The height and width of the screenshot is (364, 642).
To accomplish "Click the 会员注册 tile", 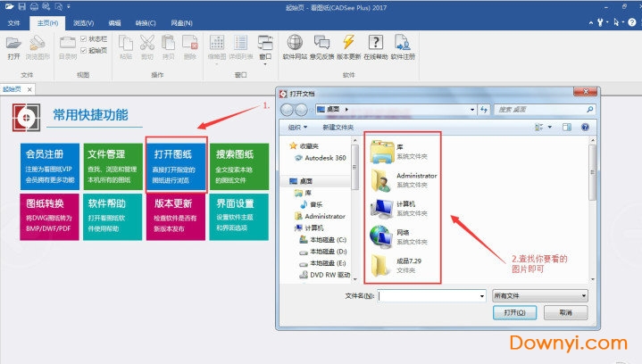I will pos(49,167).
